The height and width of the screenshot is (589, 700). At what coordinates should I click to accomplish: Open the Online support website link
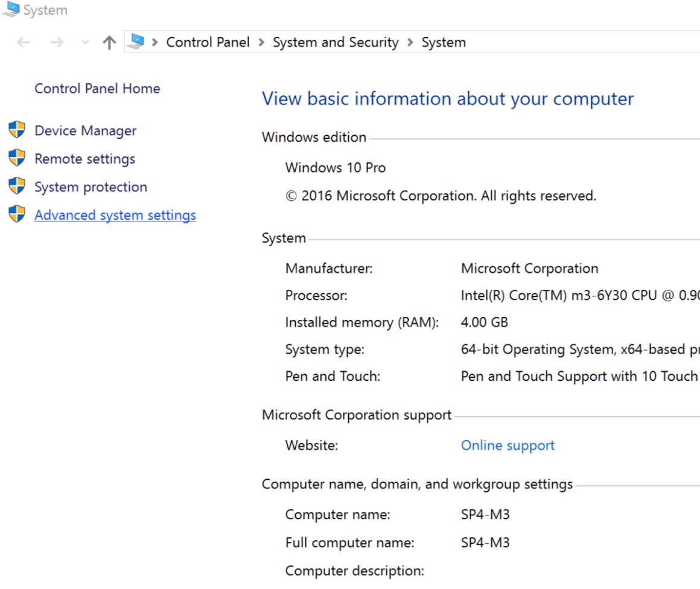pyautogui.click(x=507, y=445)
